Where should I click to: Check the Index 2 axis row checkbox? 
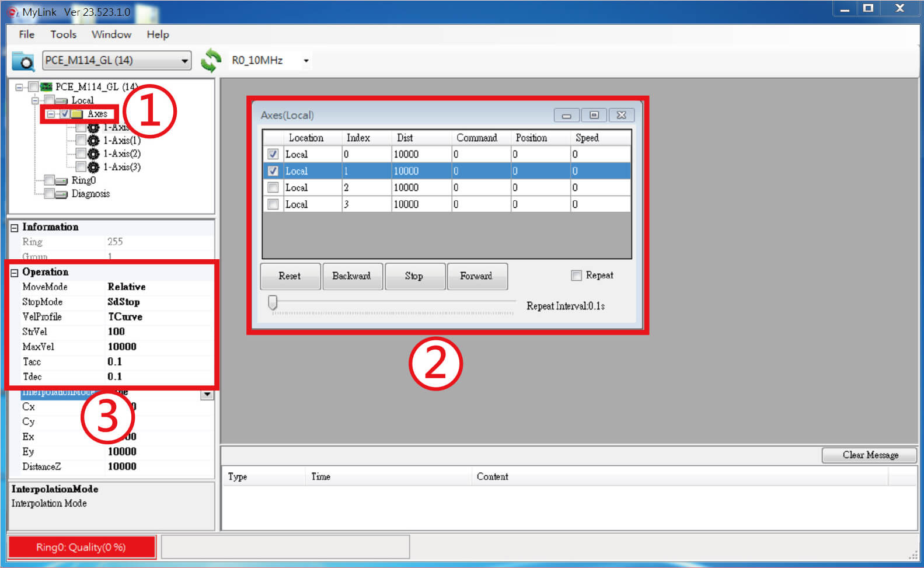click(273, 188)
